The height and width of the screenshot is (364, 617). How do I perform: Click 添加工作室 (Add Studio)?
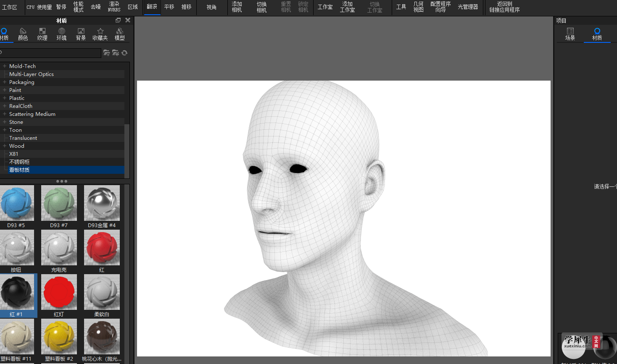pyautogui.click(x=348, y=7)
